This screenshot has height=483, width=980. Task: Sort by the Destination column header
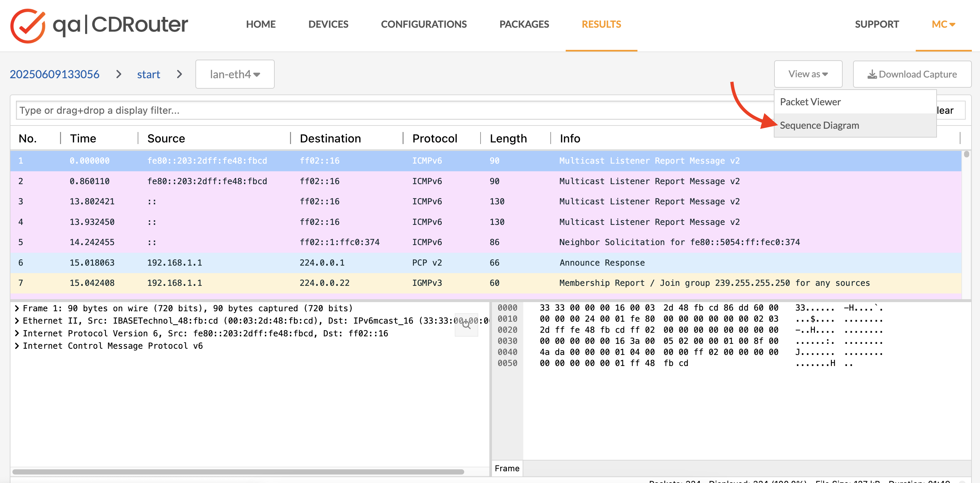click(330, 138)
